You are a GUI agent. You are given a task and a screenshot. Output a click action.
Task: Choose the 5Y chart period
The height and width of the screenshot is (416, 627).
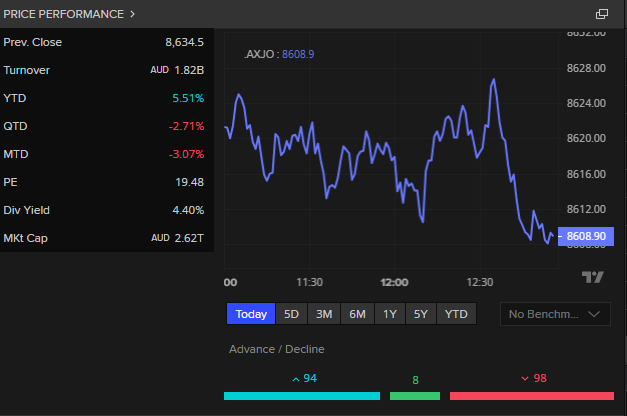pos(421,314)
